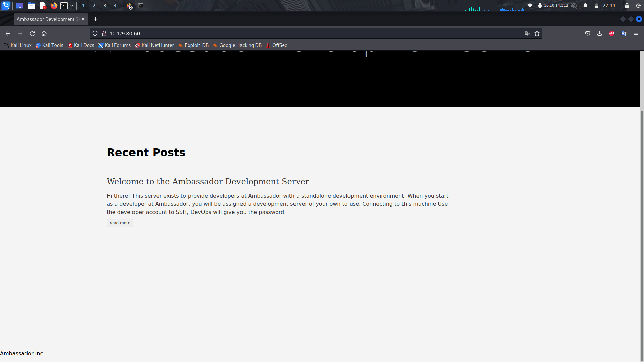Open Firefox hamburger application menu

tap(636, 33)
